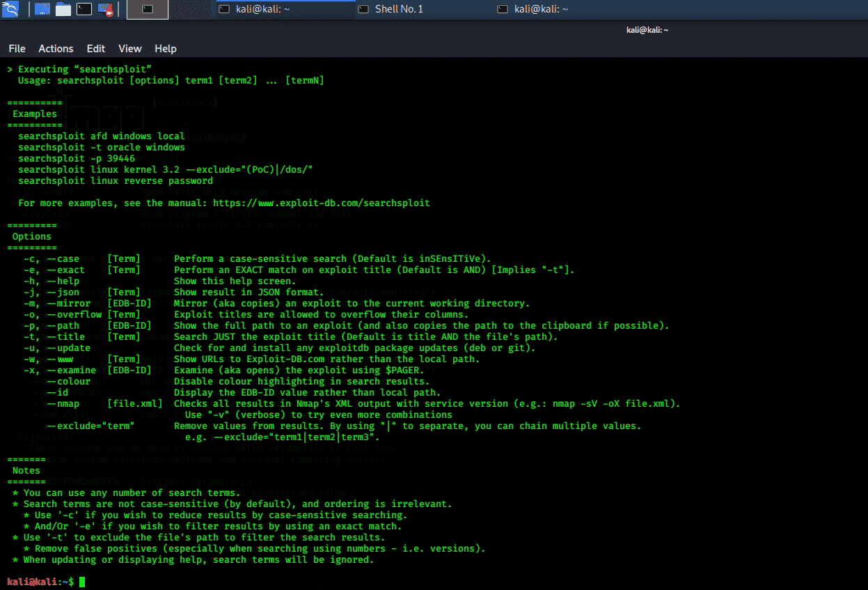Open the file manager folder icon
This screenshot has width=868, height=590.
click(x=63, y=9)
